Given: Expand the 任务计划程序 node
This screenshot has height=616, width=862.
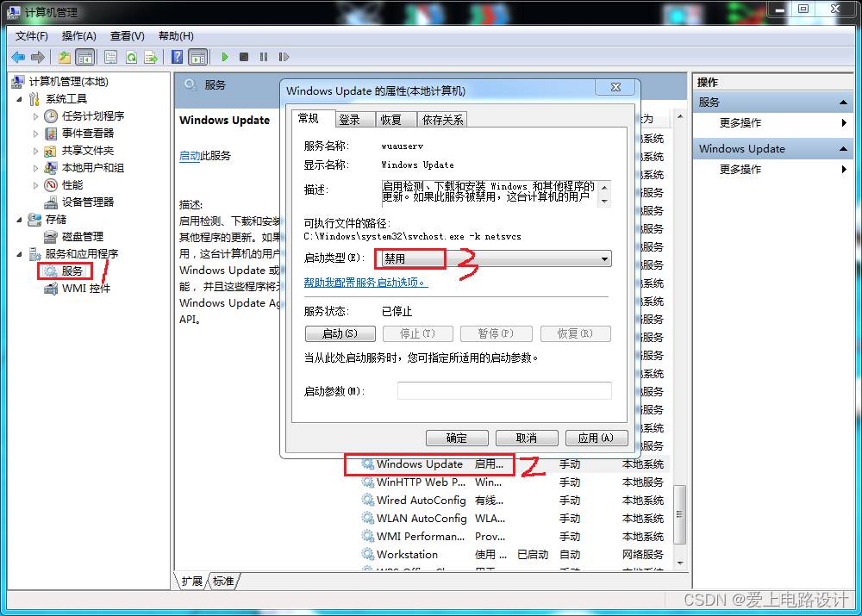Looking at the screenshot, I should pyautogui.click(x=35, y=116).
